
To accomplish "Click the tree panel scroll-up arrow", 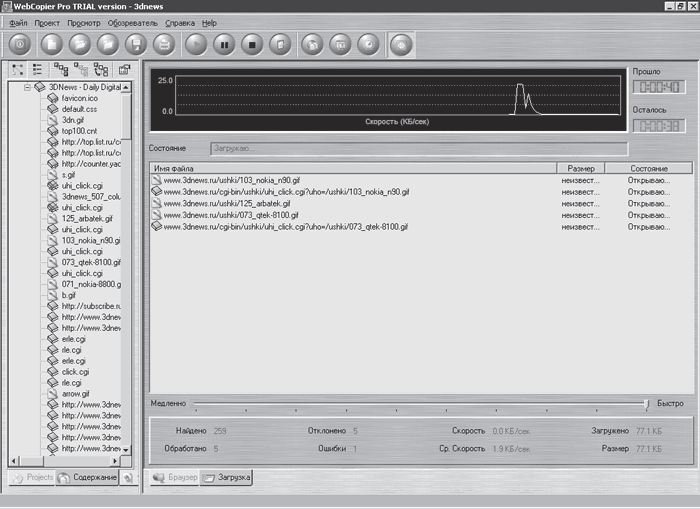I will 126,87.
